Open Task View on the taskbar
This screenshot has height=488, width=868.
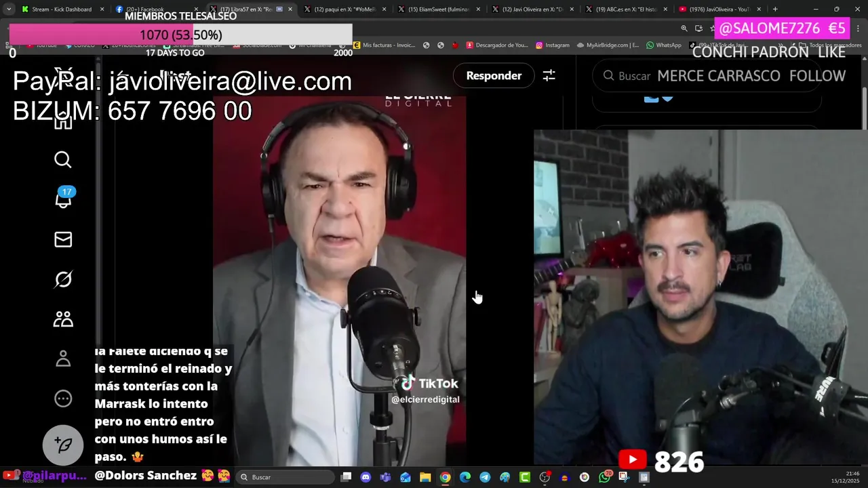click(347, 477)
